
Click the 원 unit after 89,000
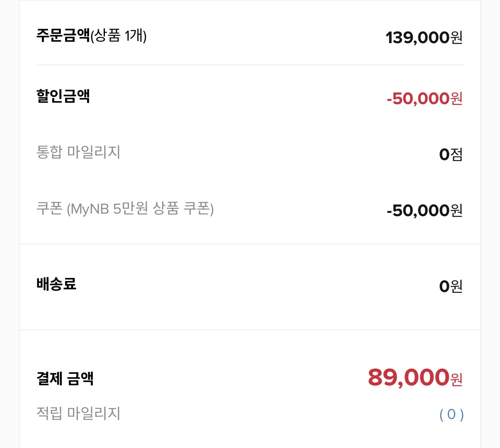click(456, 379)
